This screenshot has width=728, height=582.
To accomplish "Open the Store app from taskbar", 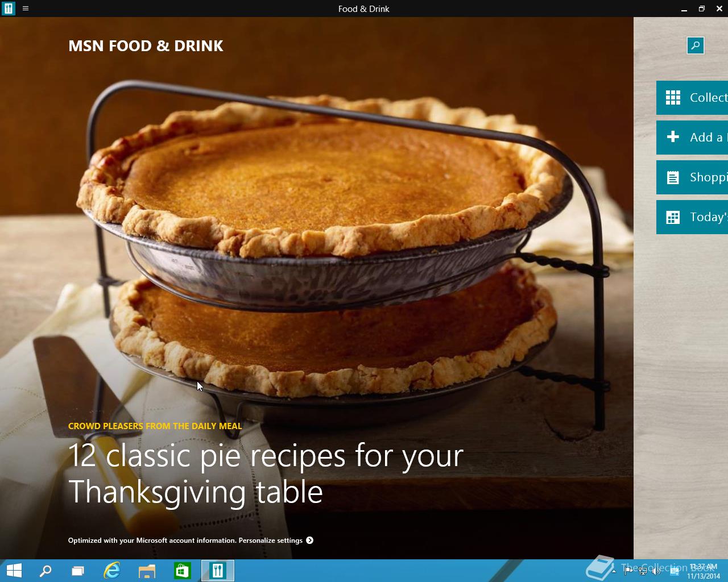I will pyautogui.click(x=182, y=571).
